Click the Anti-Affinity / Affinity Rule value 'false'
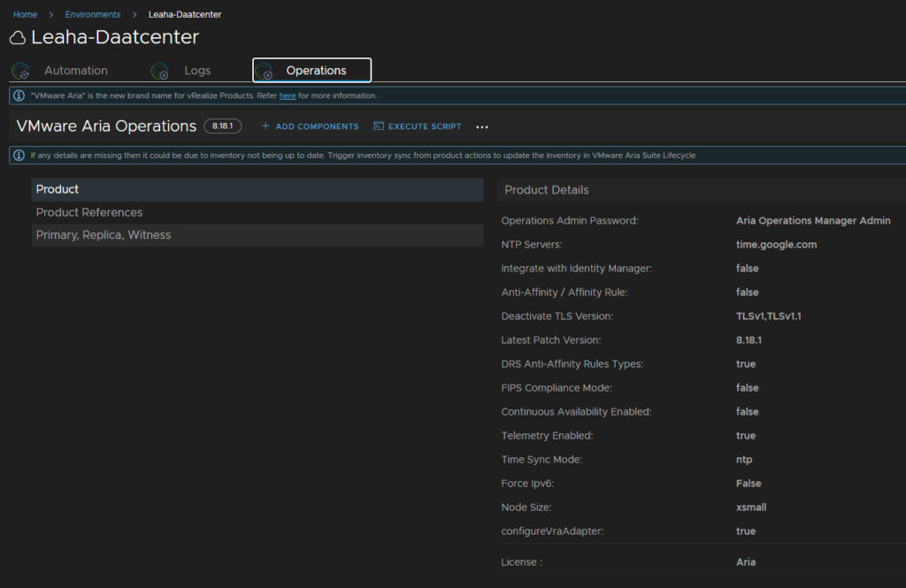 [748, 293]
